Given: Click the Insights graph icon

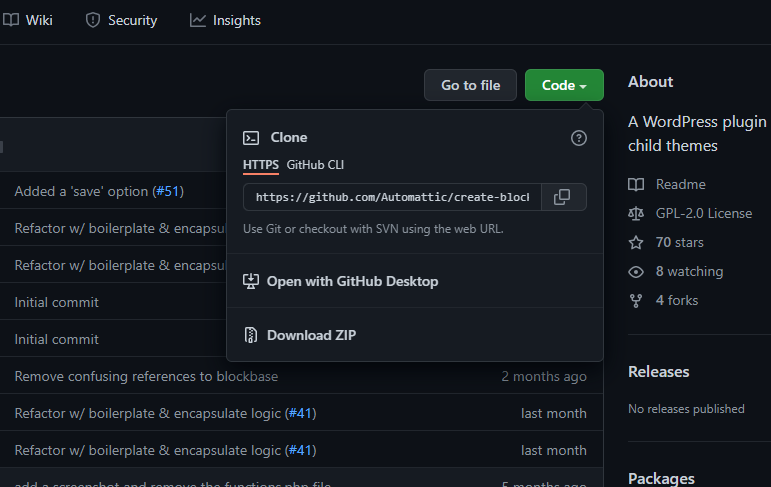Looking at the screenshot, I should [198, 20].
